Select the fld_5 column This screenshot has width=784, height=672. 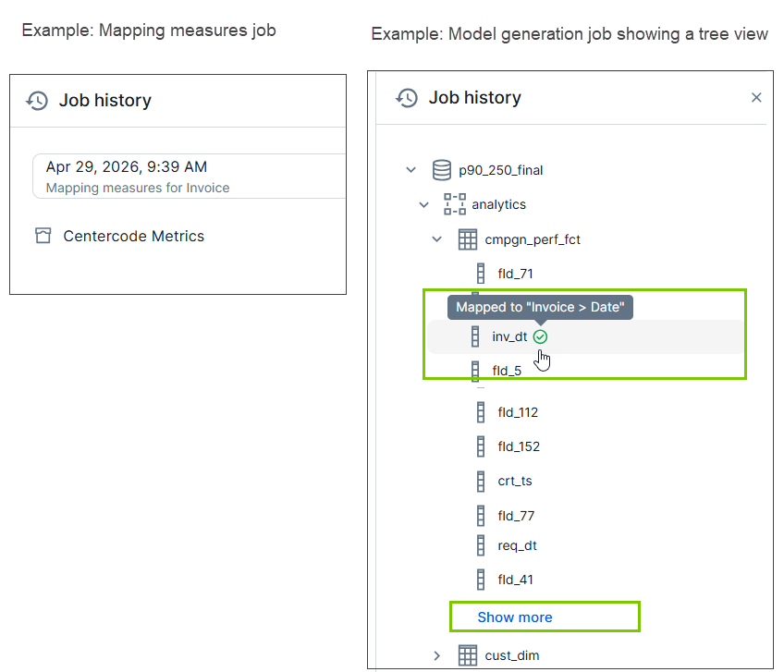click(507, 371)
